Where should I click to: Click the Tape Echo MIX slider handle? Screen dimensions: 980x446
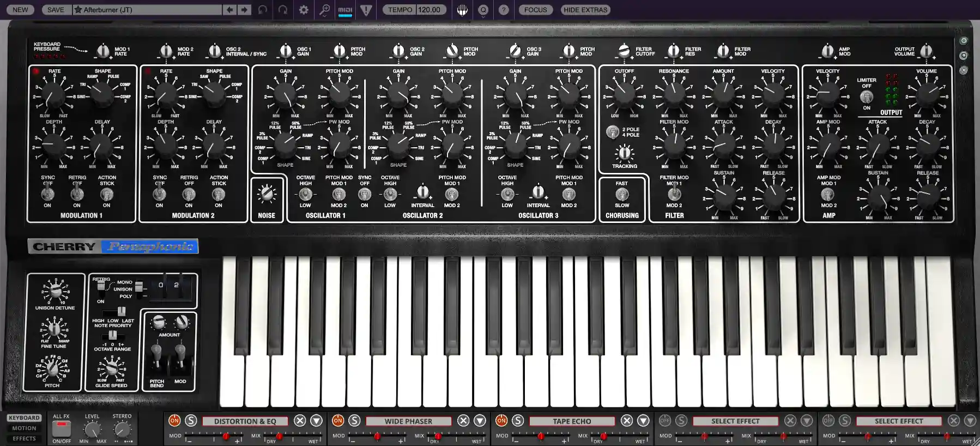[603, 436]
